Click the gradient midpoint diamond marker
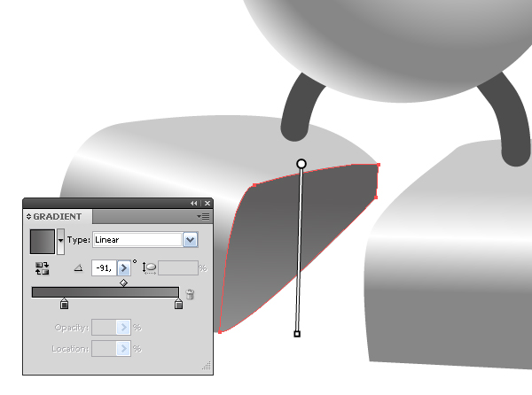 point(124,283)
